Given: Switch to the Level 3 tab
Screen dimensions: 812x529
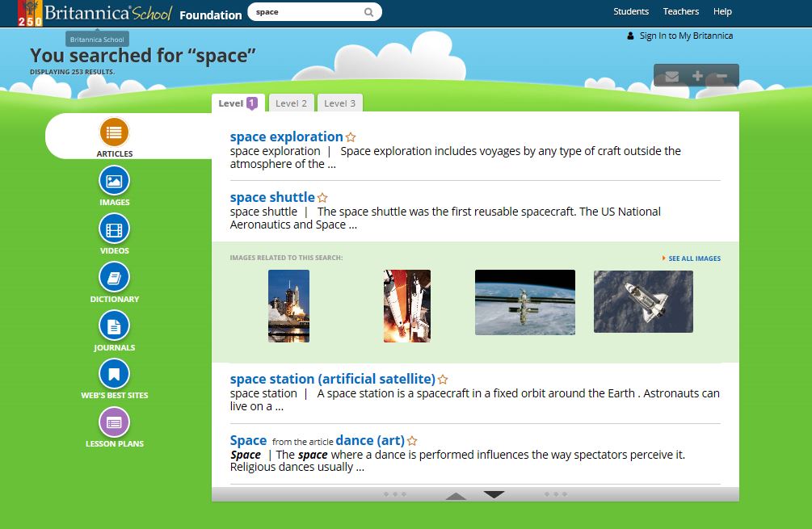Looking at the screenshot, I should (339, 103).
